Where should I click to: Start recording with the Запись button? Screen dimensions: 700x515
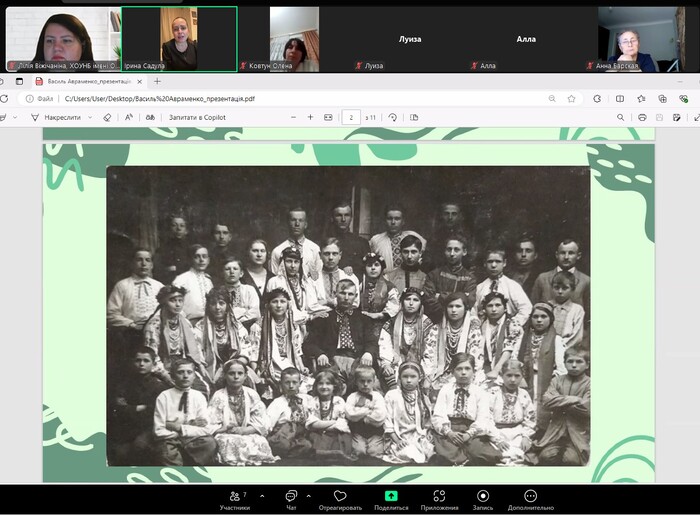click(483, 500)
